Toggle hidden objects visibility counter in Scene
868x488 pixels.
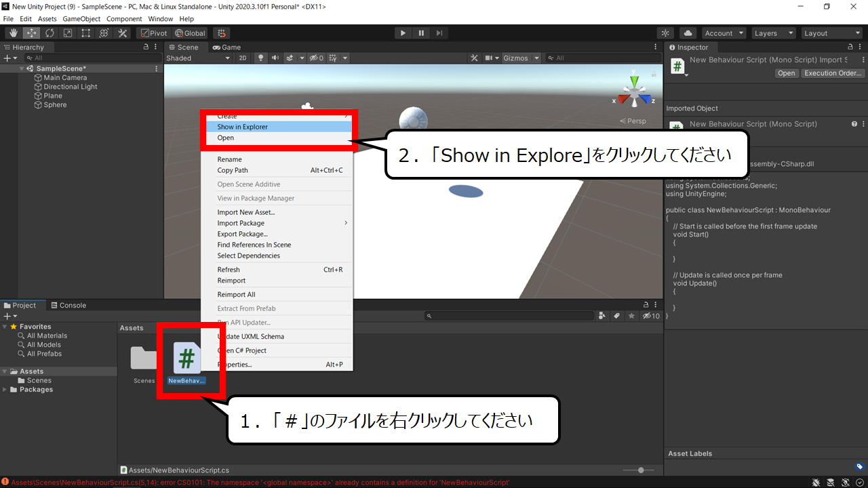(317, 58)
